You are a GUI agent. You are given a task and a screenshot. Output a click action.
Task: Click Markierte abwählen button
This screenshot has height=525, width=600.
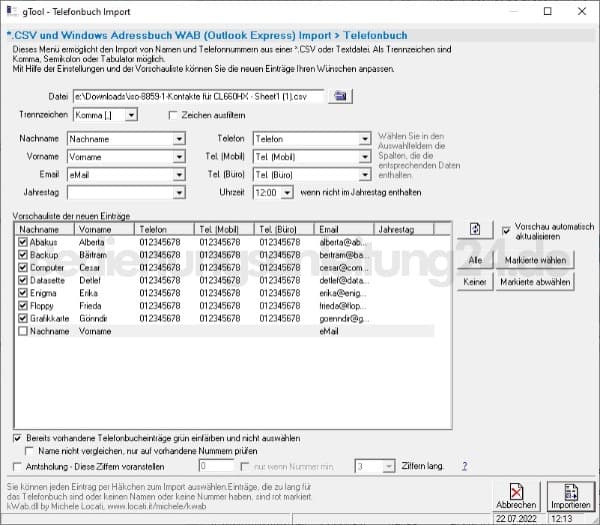pos(535,282)
